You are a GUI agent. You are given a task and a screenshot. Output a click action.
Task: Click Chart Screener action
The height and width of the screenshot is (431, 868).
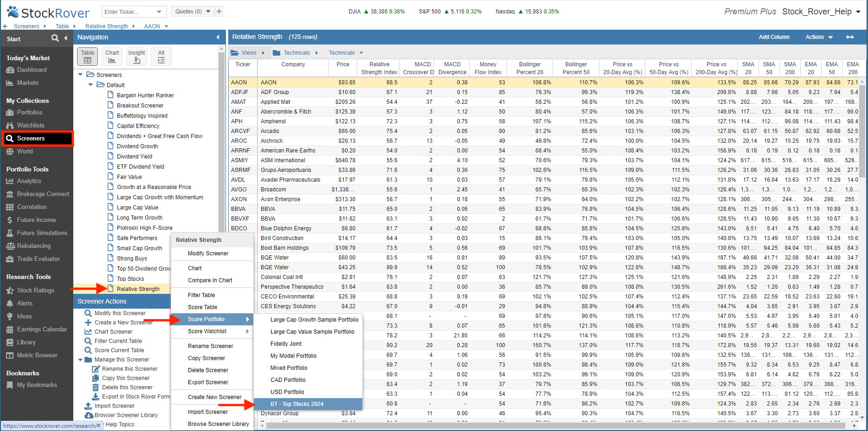113,332
